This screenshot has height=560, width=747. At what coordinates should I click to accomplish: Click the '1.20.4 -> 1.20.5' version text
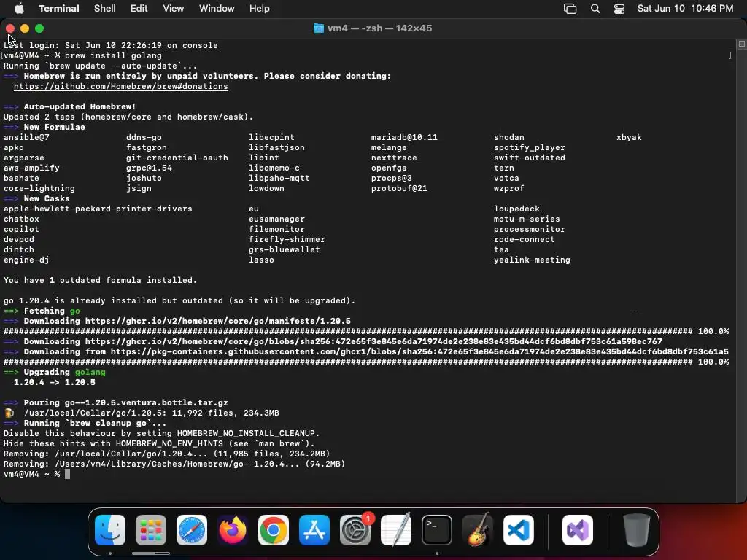pos(54,382)
